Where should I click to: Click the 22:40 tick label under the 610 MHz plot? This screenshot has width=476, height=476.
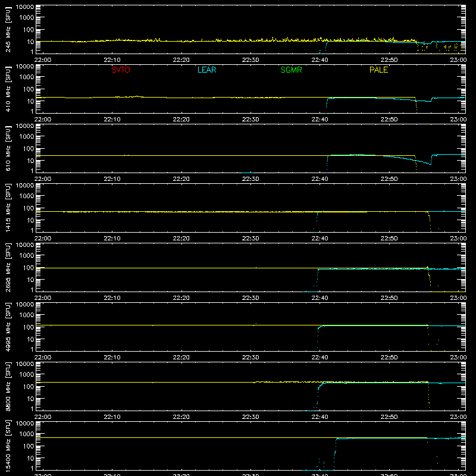tap(320, 179)
